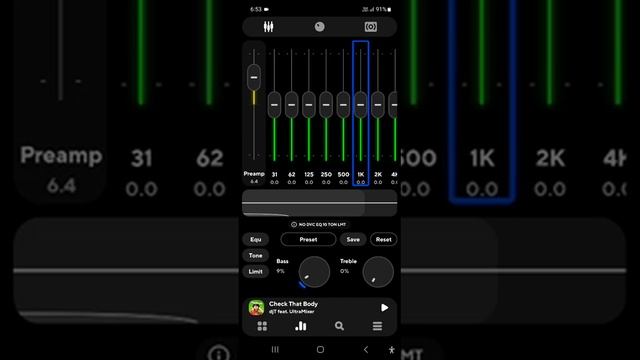This screenshot has height=360, width=640.
Task: Click the 1K band label
Action: coord(361,174)
